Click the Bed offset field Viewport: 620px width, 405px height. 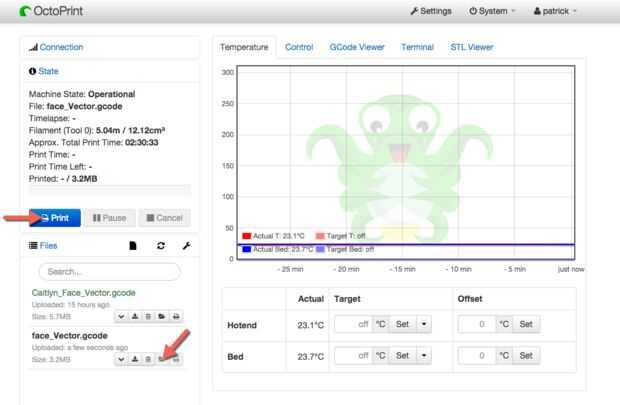[x=477, y=356]
